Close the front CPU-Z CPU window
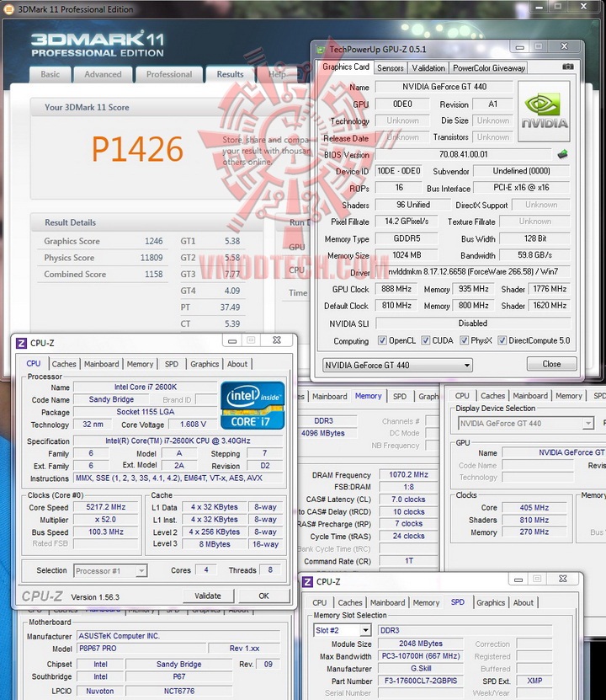 [276, 340]
